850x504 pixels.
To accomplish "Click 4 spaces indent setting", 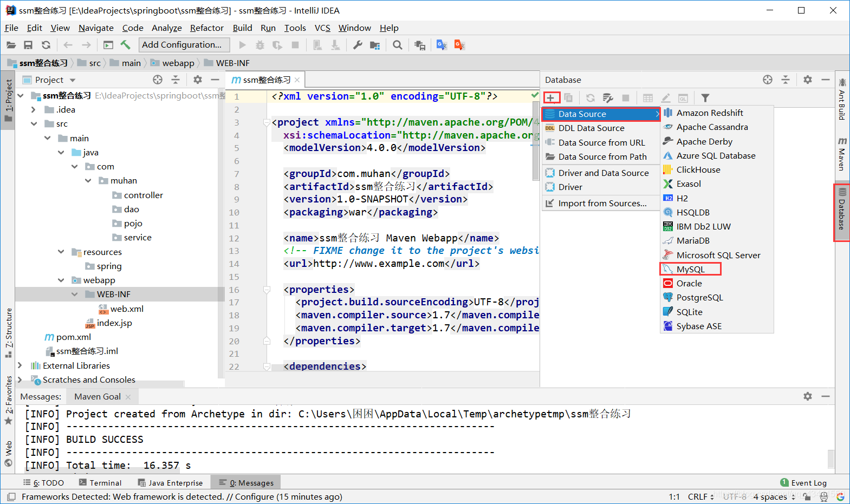I will coord(774,496).
